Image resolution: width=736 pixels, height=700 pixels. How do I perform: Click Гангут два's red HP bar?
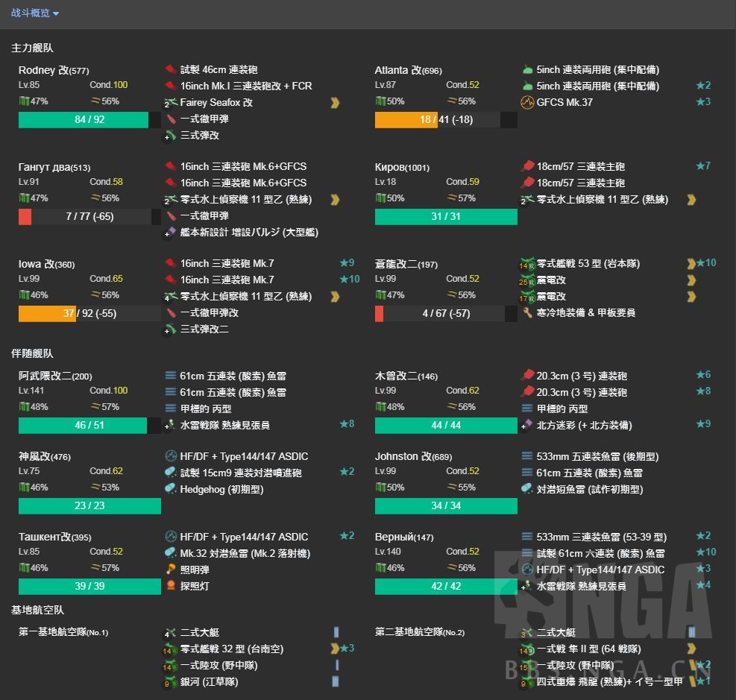click(x=24, y=217)
